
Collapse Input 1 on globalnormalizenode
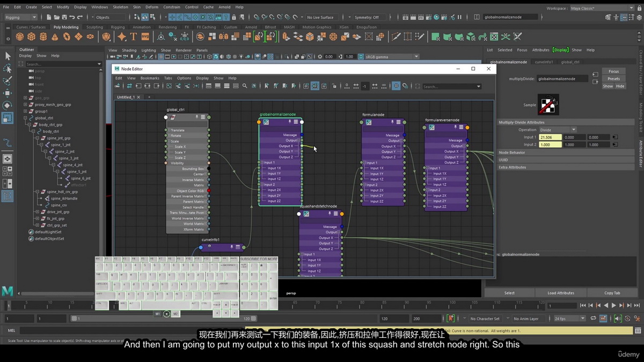coord(261,162)
